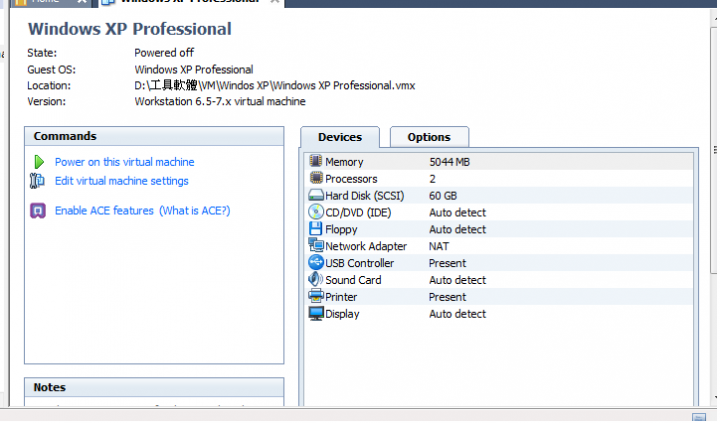The height and width of the screenshot is (423, 720).
Task: Click the VM location path text
Action: pos(275,85)
